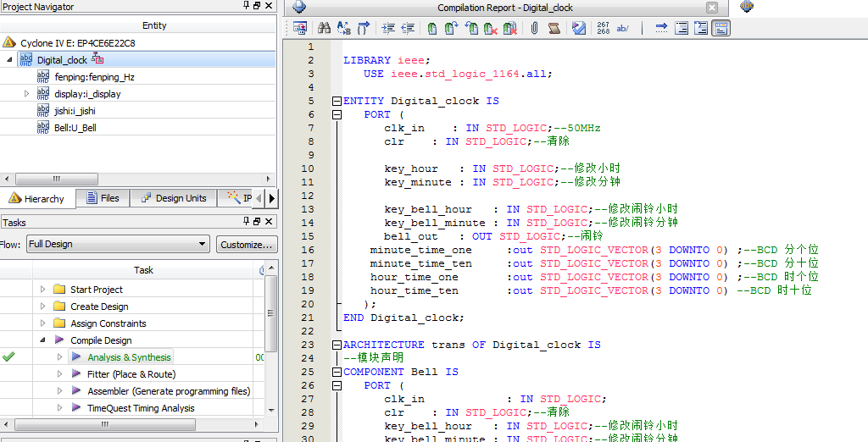Image resolution: width=868 pixels, height=442 pixels.
Task: Collapse the Digital_clock entity tree node
Action: click(8, 60)
